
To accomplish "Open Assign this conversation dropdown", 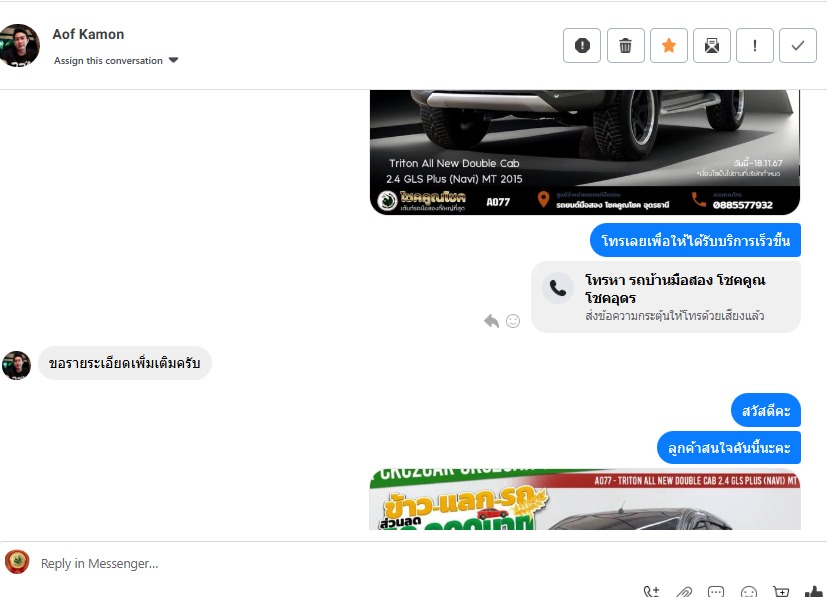I will [x=116, y=61].
